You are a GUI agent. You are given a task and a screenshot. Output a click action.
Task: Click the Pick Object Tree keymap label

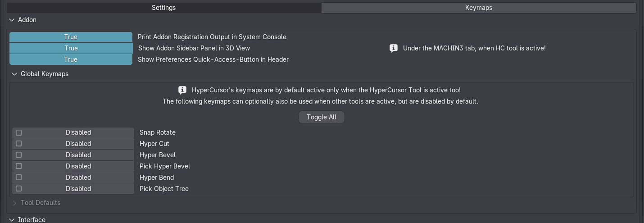[164, 189]
